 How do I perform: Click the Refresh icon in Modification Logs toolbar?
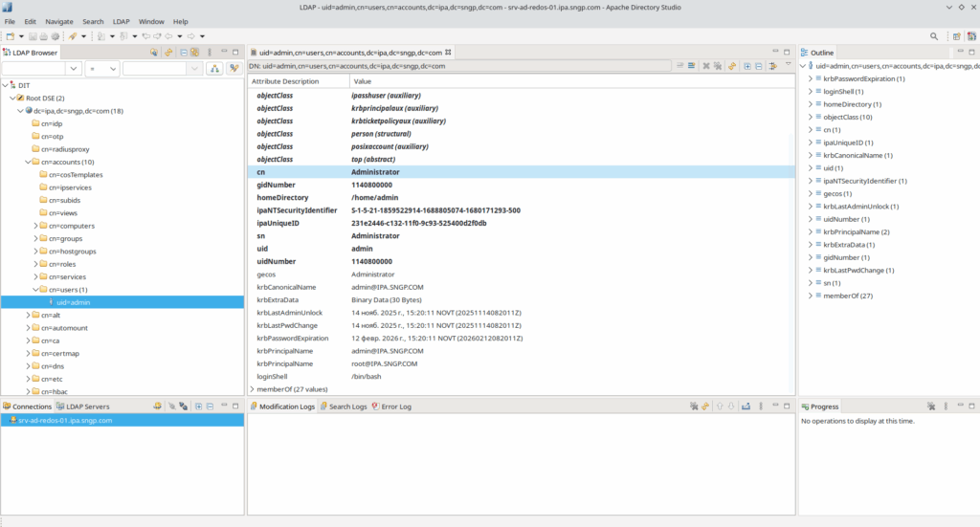tap(705, 406)
